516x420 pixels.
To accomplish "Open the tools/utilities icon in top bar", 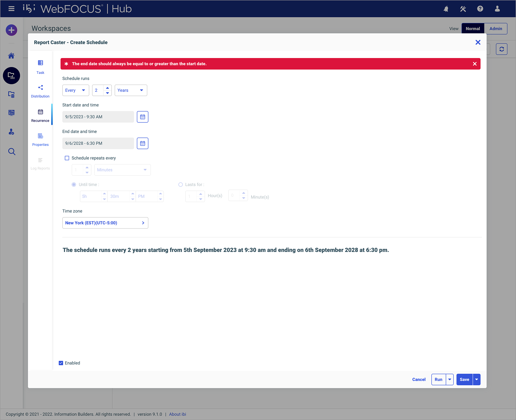I will click(463, 9).
